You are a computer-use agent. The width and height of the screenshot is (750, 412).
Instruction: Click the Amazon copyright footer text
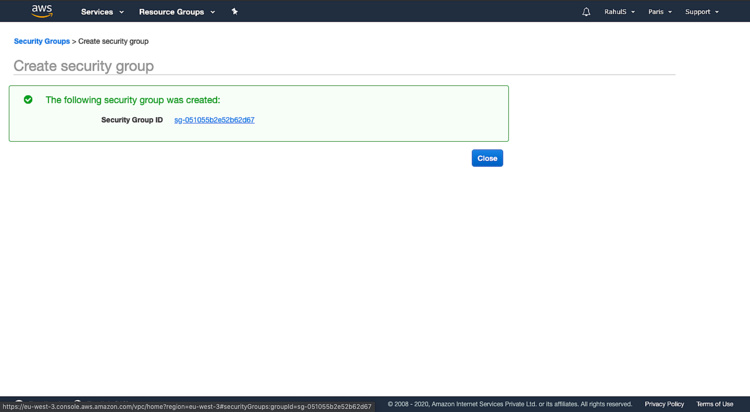[509, 404]
